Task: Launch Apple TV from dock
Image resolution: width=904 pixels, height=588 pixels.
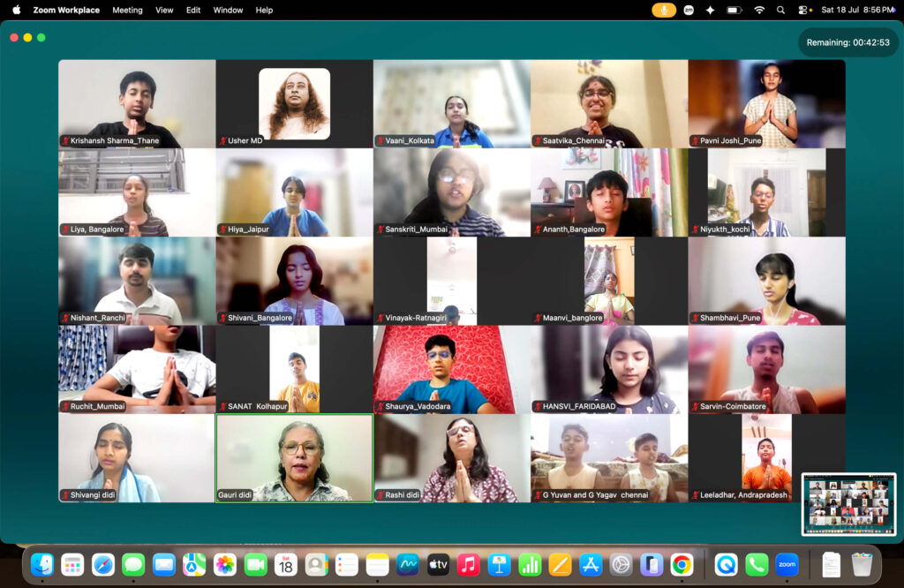Action: (x=438, y=565)
